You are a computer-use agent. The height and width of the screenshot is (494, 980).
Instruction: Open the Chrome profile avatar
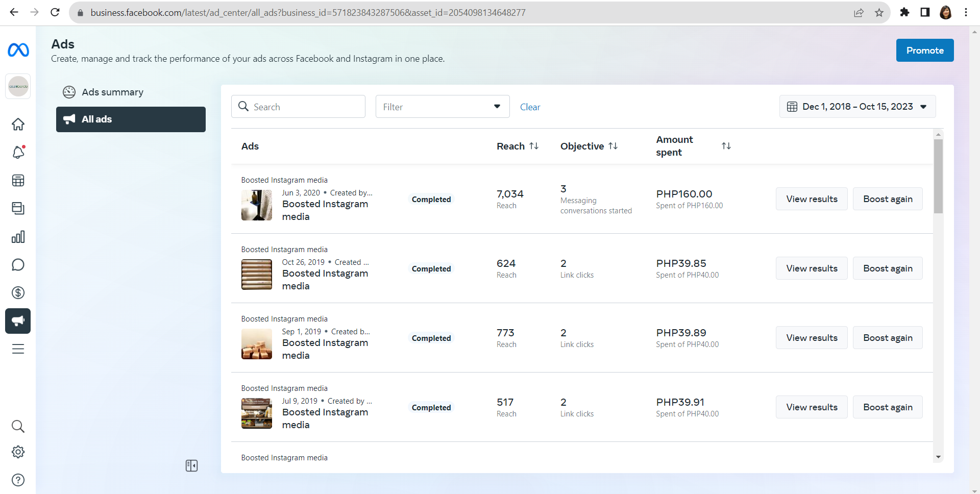tap(945, 12)
